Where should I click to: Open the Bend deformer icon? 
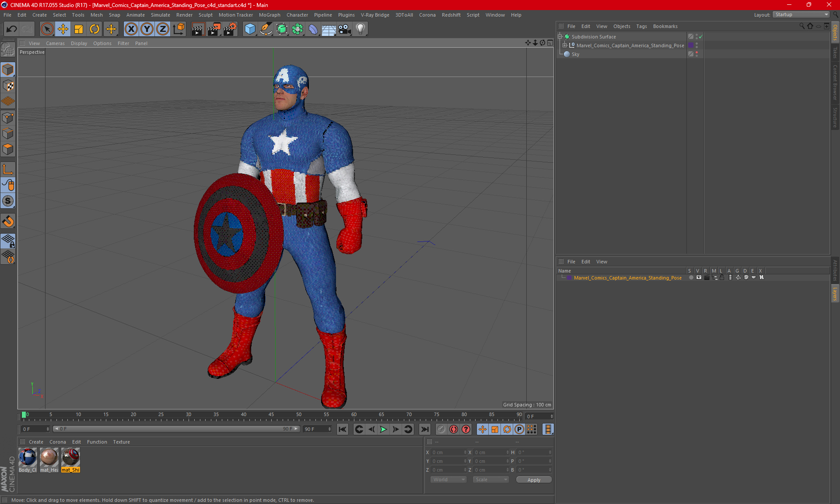pos(313,29)
